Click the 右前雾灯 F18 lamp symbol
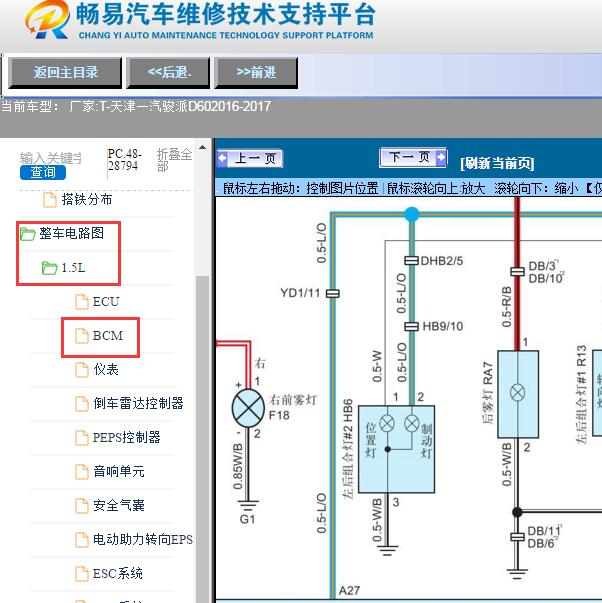 [x=248, y=408]
